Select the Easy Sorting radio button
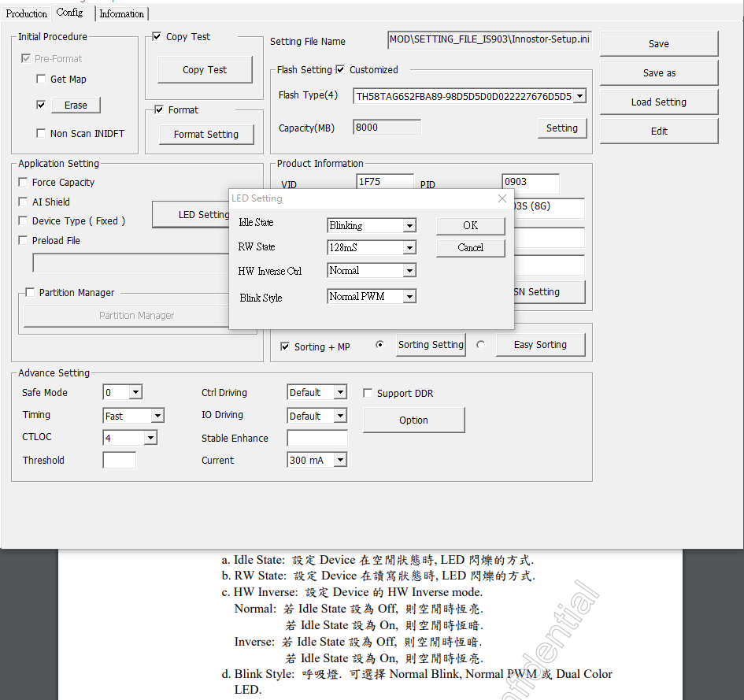744x700 pixels. click(x=481, y=345)
